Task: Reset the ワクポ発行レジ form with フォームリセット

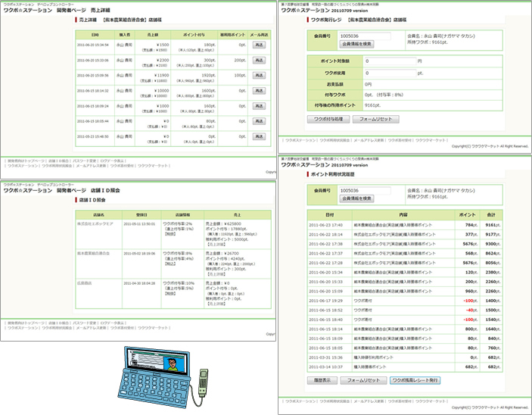Action: [x=375, y=119]
